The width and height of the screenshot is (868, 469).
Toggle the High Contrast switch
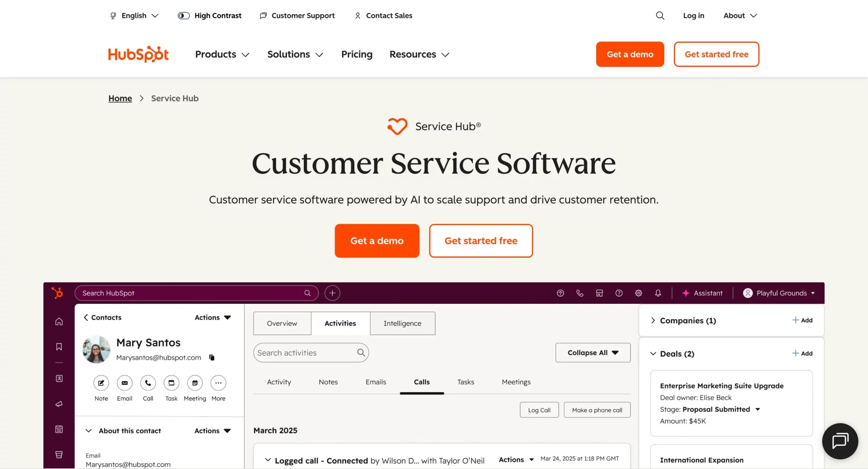183,16
